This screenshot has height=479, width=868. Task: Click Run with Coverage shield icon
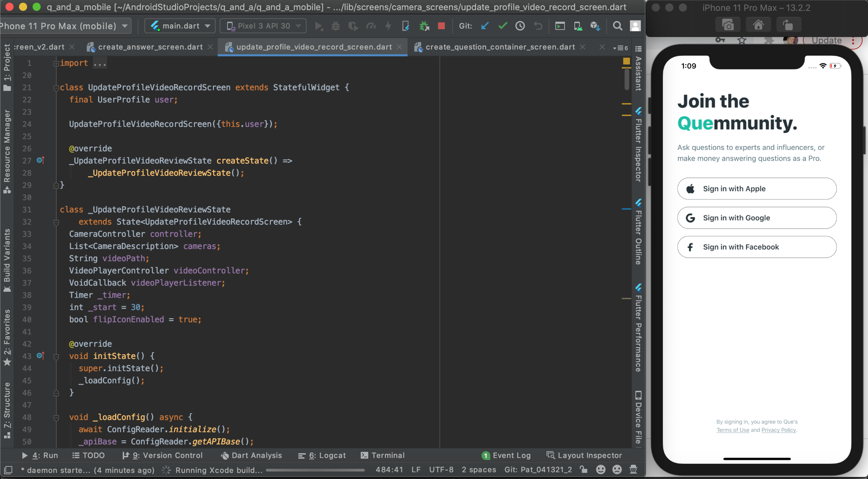(x=353, y=26)
